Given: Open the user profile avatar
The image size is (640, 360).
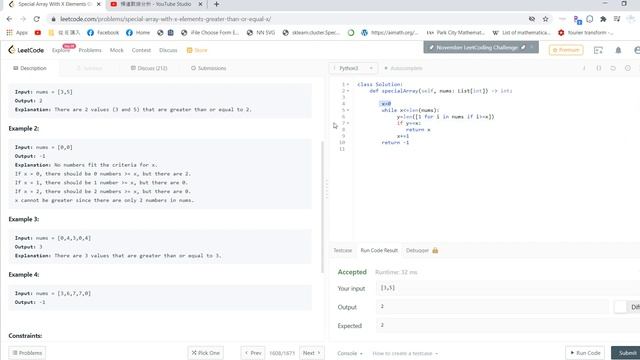Looking at the screenshot, I should 637,50.
